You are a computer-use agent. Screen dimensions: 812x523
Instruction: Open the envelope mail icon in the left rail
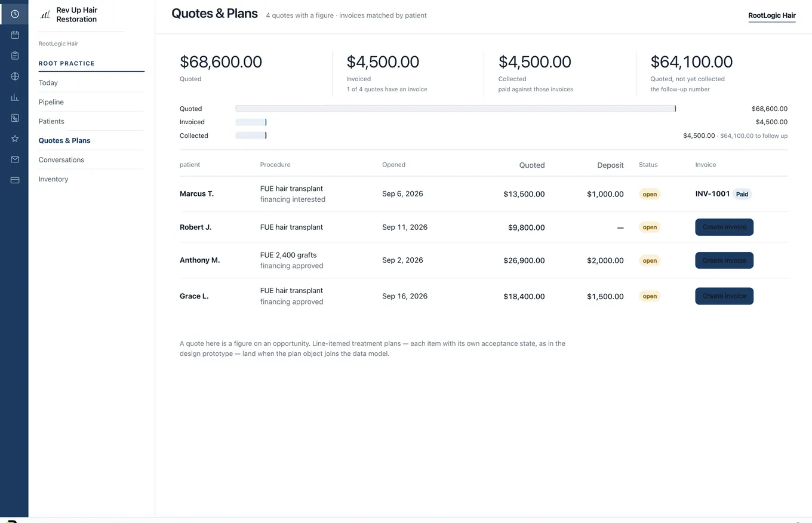[x=14, y=159]
